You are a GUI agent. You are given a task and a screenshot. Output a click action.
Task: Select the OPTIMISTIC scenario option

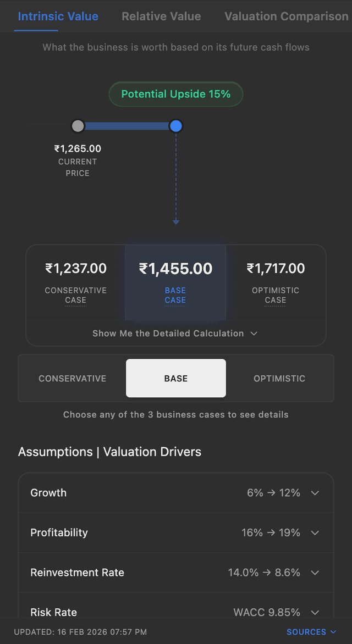[x=279, y=378]
